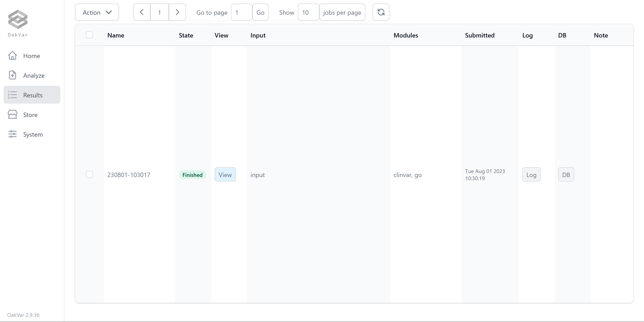Navigate to next page arrow
The height and width of the screenshot is (322, 644).
click(x=177, y=12)
